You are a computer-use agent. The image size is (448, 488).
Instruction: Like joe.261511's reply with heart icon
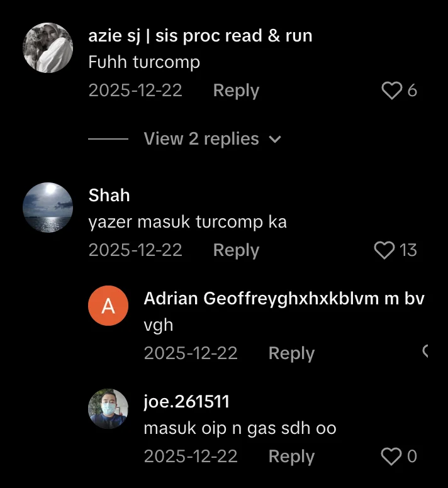point(391,457)
